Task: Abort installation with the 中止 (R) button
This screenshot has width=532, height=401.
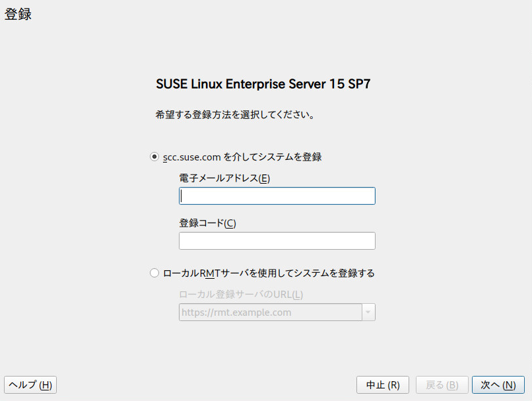Action: tap(383, 384)
